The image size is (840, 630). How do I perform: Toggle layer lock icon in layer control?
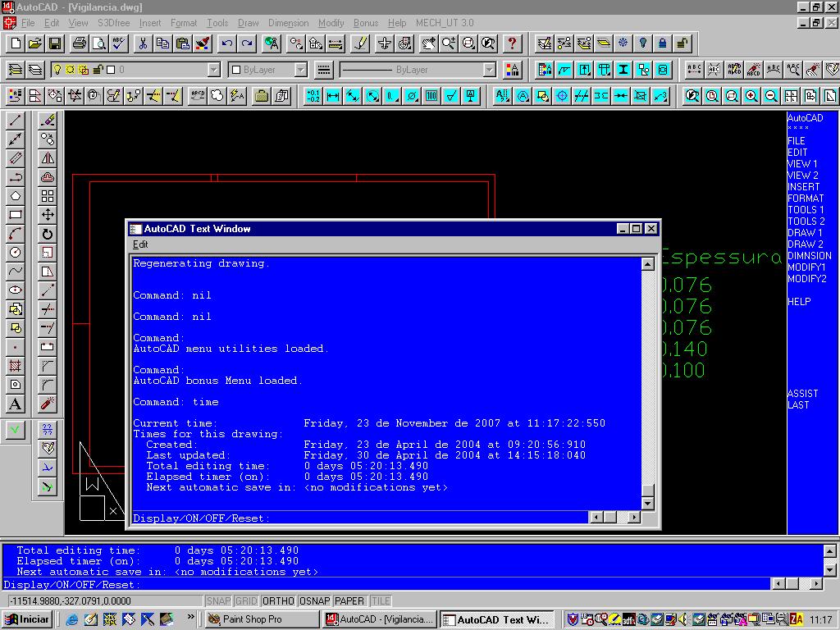(98, 70)
